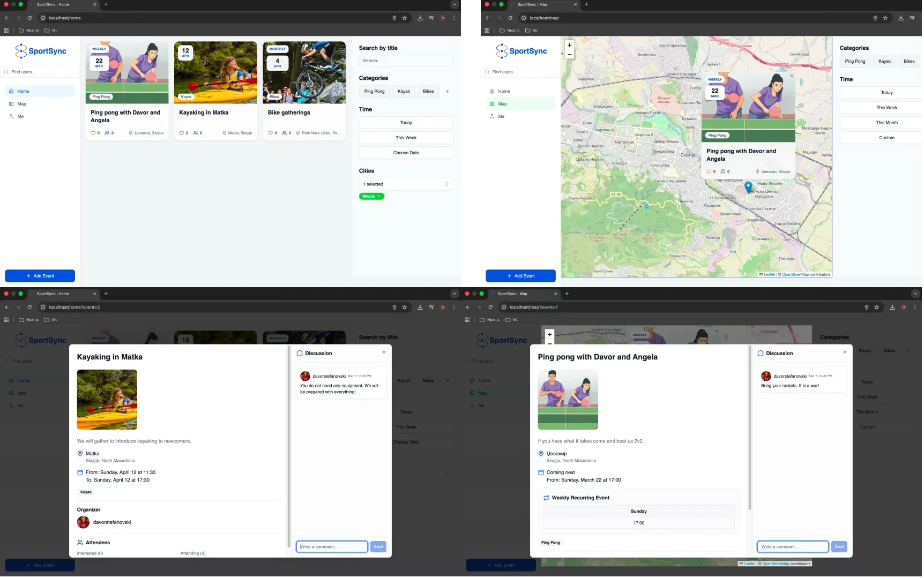Click the plus icon beside Bikes, plain Home window
The image size is (924, 578).
point(448,92)
